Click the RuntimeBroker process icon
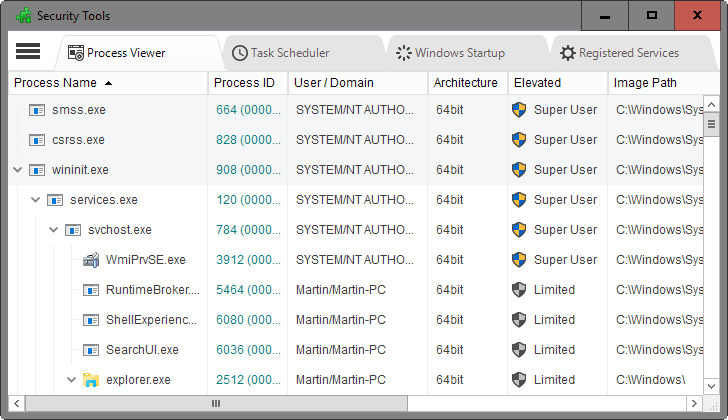 [x=91, y=290]
